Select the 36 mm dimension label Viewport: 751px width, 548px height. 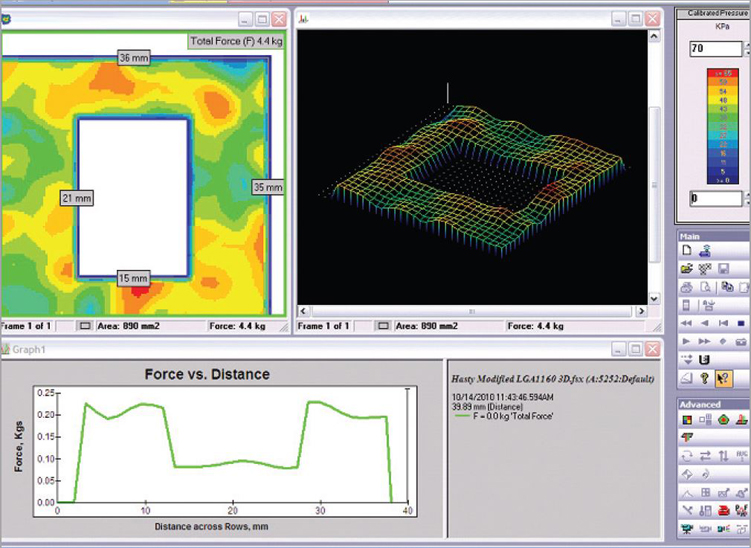tap(132, 58)
